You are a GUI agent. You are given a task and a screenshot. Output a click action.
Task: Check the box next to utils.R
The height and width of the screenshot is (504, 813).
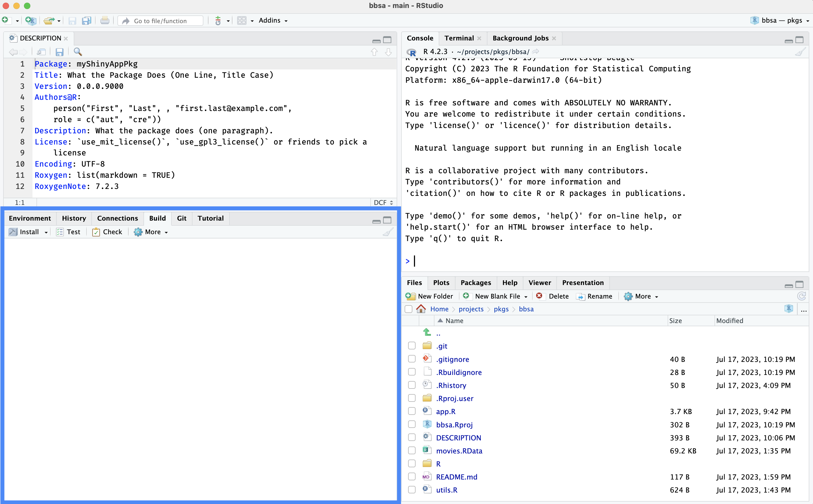coord(412,489)
